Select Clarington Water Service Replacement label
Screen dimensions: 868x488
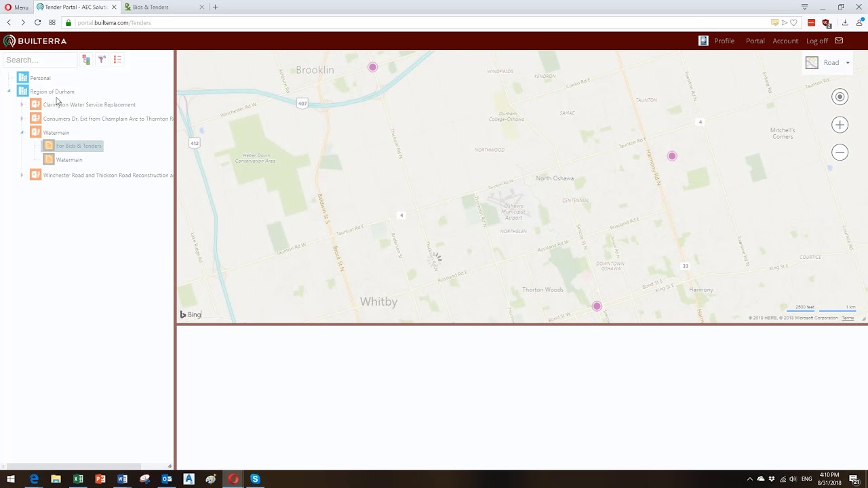click(x=90, y=104)
